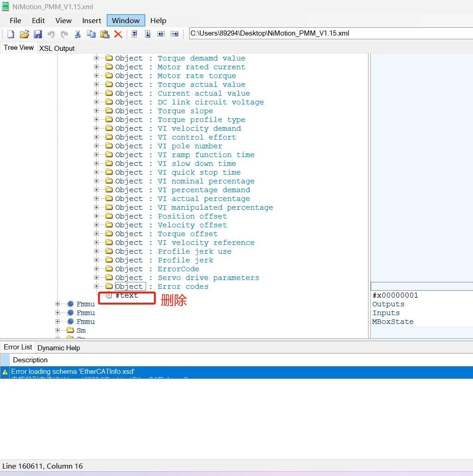Cut selection using the scissors icon
This screenshot has height=476, width=473.
click(x=78, y=34)
